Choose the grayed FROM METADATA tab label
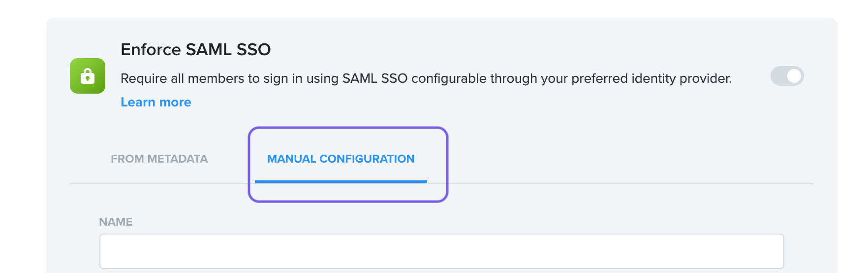The image size is (868, 273). coord(159,159)
